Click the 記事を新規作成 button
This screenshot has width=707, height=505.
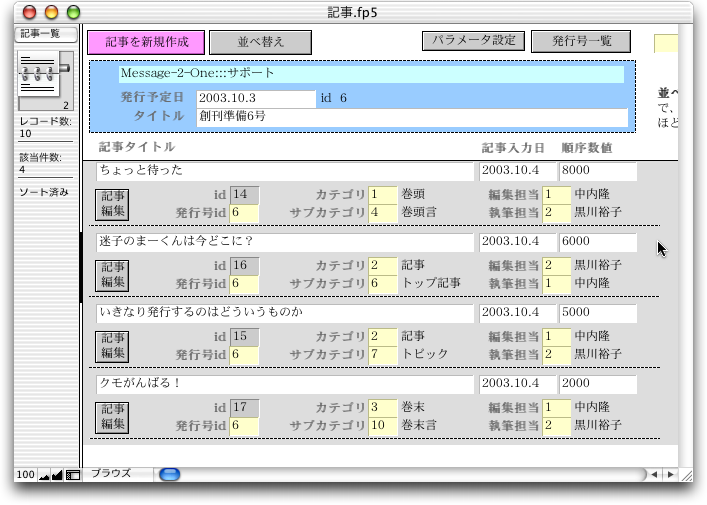(x=146, y=42)
